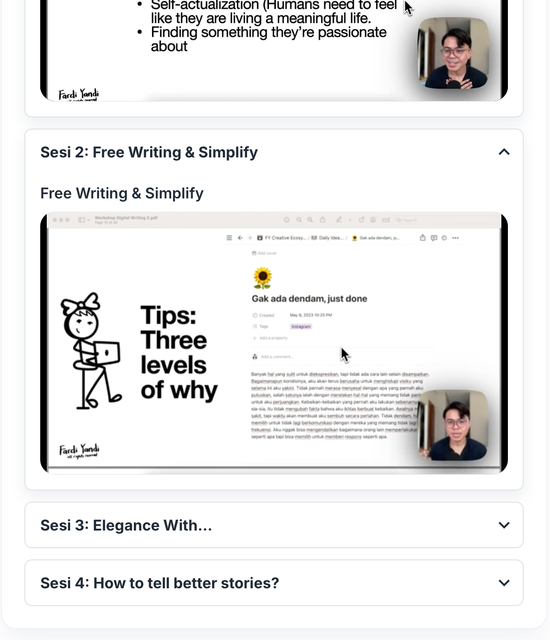The height and width of the screenshot is (640, 550).
Task: Click the FY Creative Ecosy breadcrumb
Action: tap(281, 238)
